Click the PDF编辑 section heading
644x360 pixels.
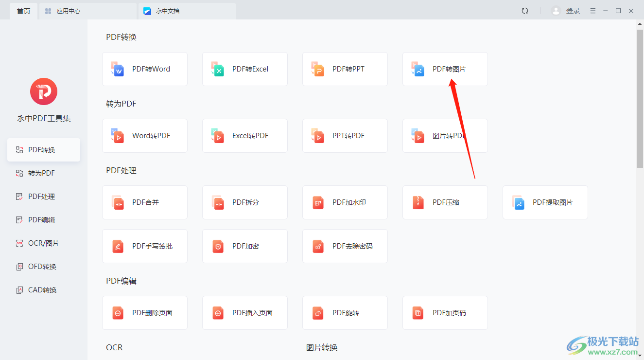coord(122,281)
